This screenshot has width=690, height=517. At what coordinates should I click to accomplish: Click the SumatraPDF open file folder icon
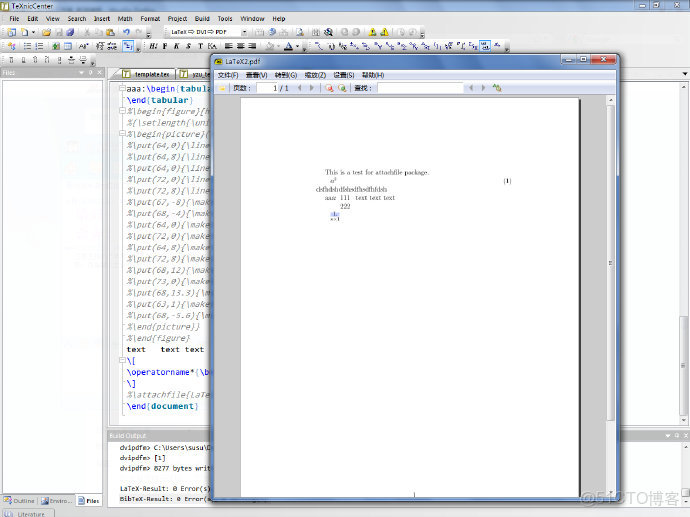tap(222, 88)
